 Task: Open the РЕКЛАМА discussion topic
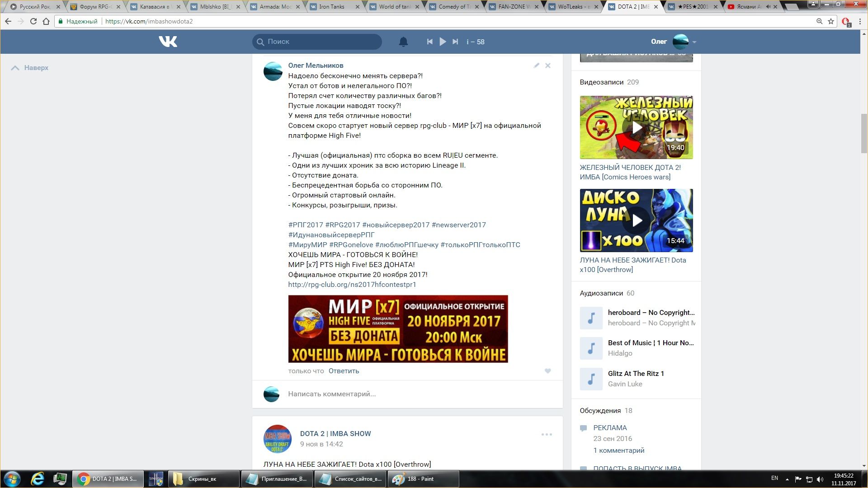pos(610,428)
